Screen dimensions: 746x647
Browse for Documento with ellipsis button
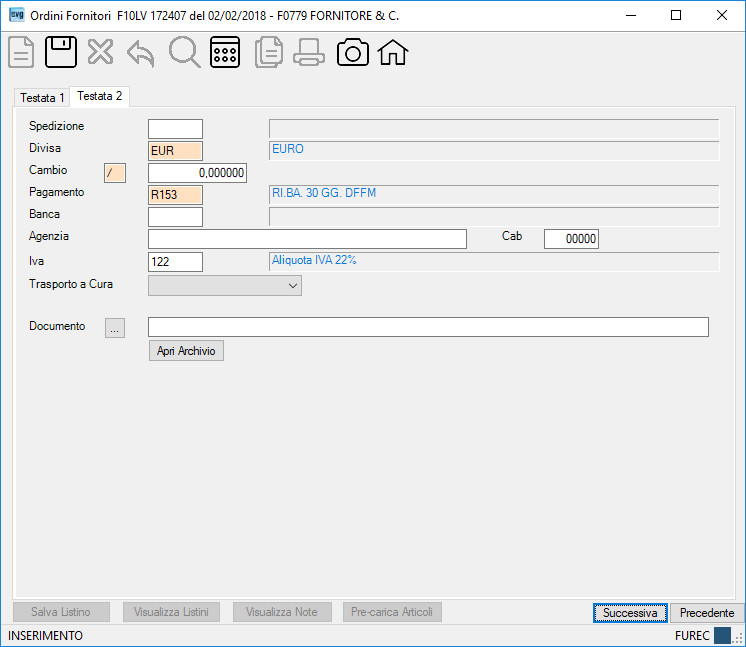(x=115, y=328)
